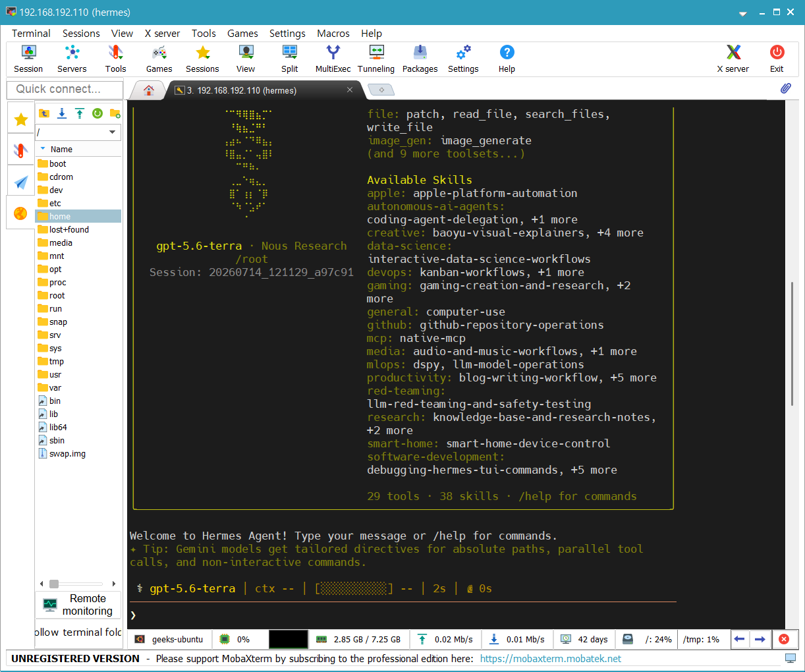Click the Help question-mark icon

[x=507, y=59]
